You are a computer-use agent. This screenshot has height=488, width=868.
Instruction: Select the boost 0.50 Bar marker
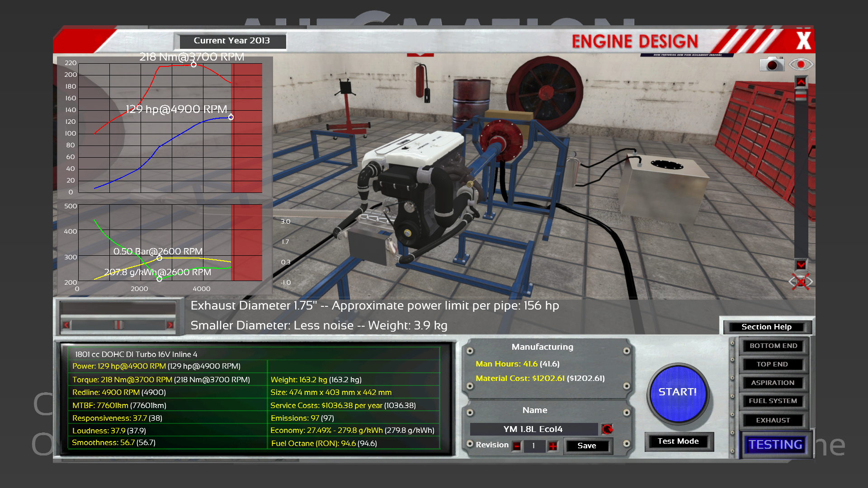(159, 258)
